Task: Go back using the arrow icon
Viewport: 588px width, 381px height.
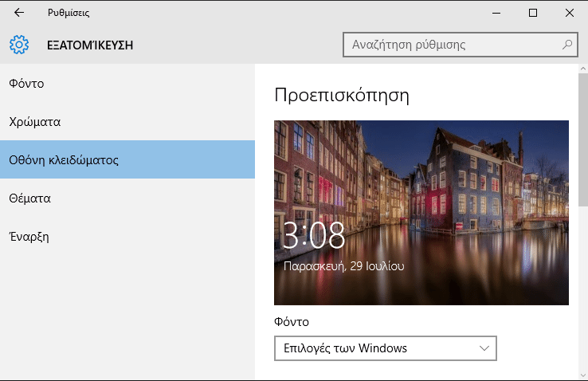Action: [x=19, y=13]
